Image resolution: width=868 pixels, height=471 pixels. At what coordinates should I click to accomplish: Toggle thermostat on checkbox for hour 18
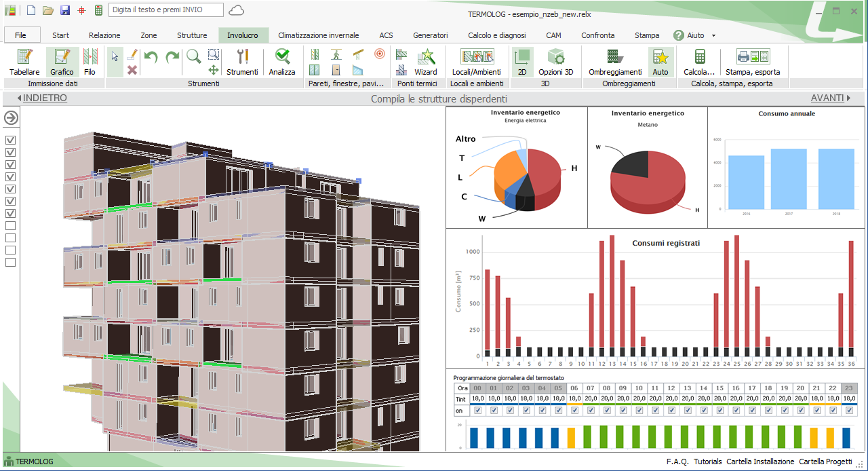point(768,411)
